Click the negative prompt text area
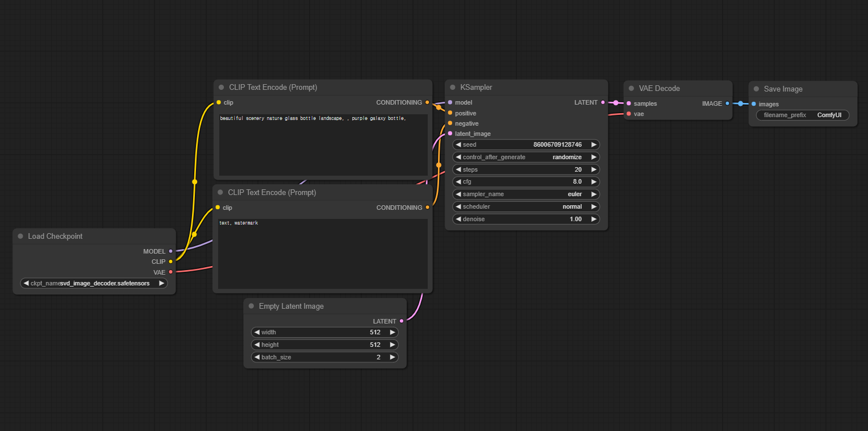This screenshot has height=431, width=868. tap(323, 254)
